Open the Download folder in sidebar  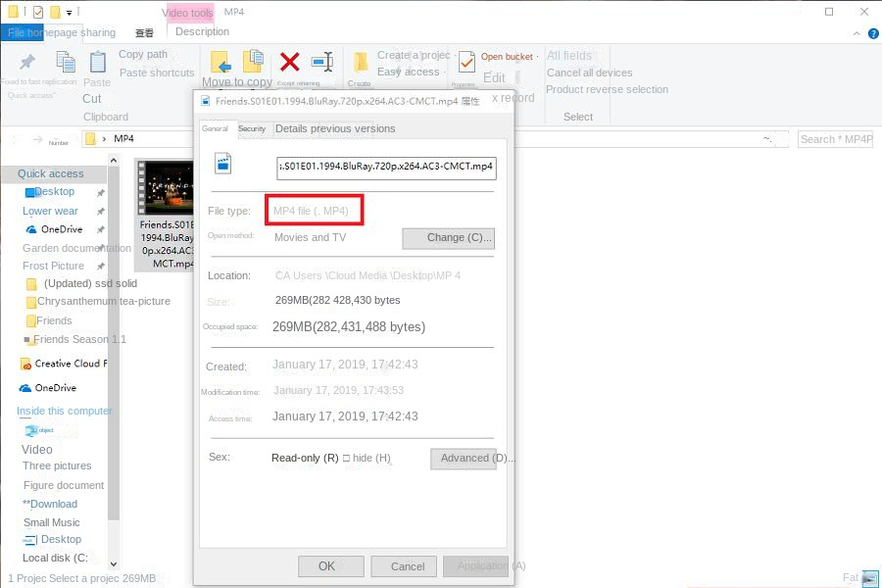pyautogui.click(x=50, y=504)
